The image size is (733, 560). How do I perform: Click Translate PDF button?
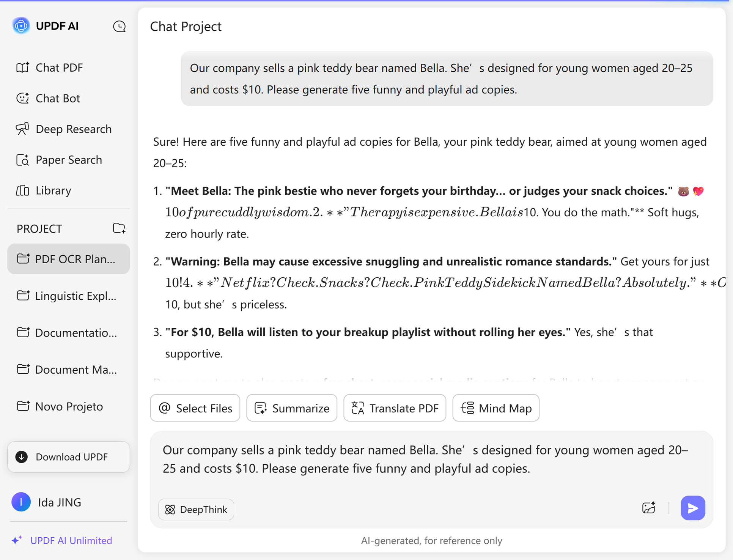[395, 408]
